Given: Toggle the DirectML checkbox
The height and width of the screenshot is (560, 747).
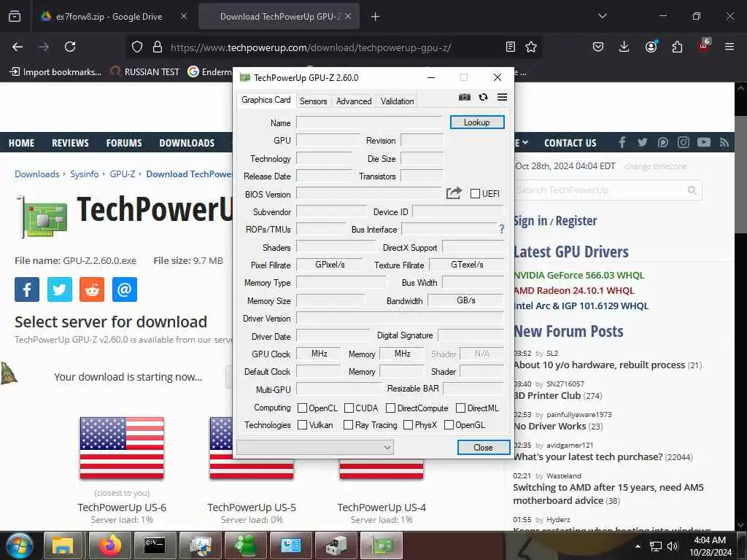Looking at the screenshot, I should pos(461,408).
